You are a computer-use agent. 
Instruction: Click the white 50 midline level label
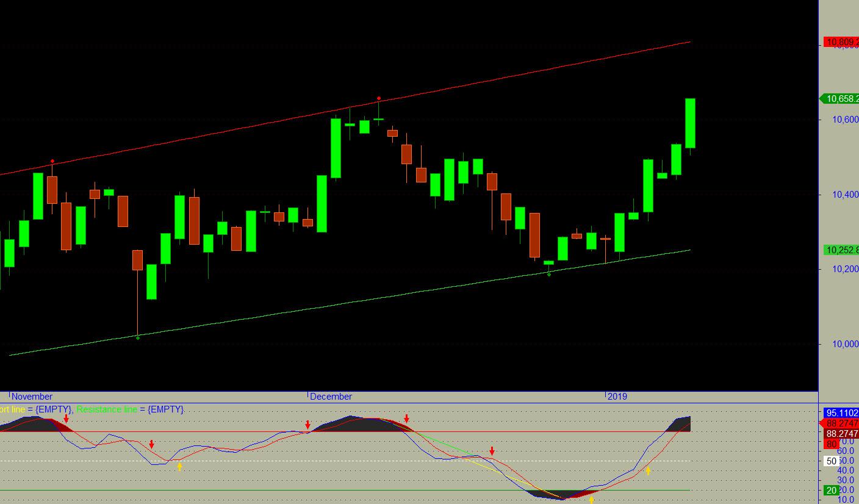pos(832,461)
